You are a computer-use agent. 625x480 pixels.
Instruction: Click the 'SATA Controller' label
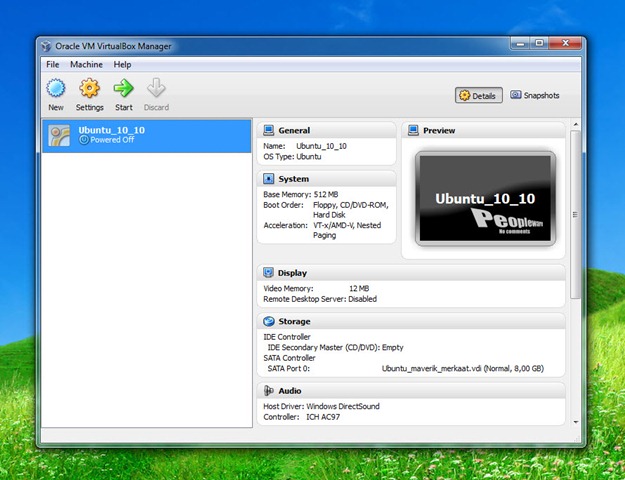289,358
